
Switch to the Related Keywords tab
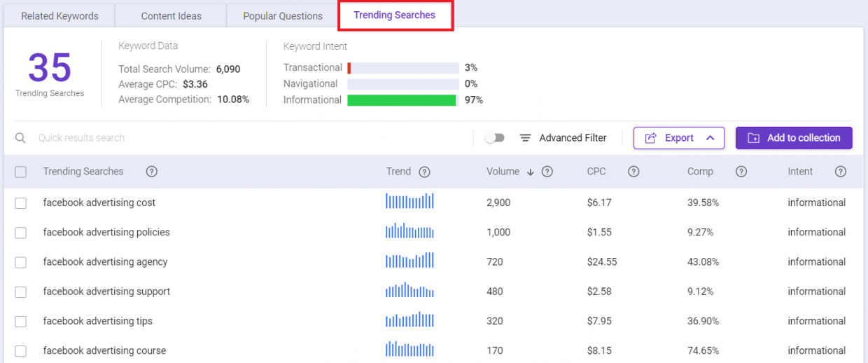click(59, 16)
